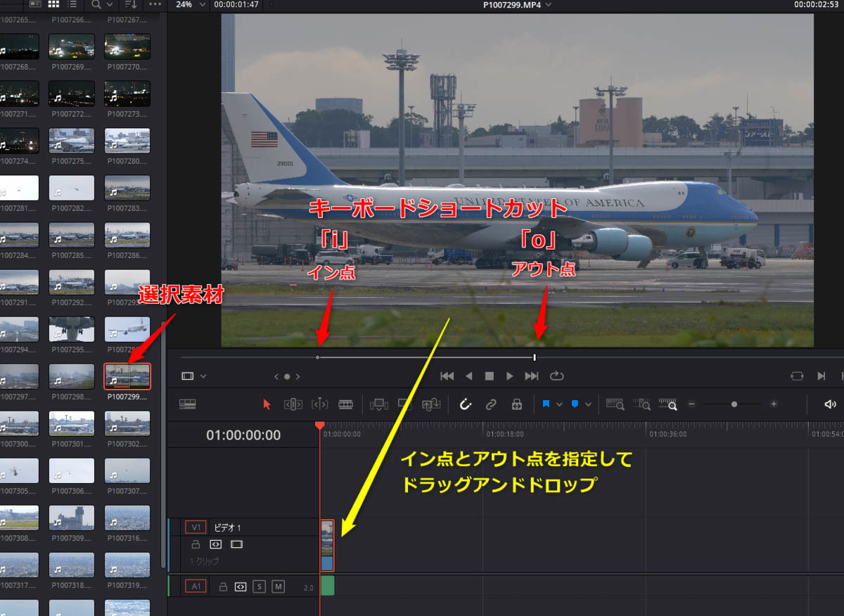Click the Trim Edit Mode tool
Viewport: 844px width, 616px height.
[293, 404]
